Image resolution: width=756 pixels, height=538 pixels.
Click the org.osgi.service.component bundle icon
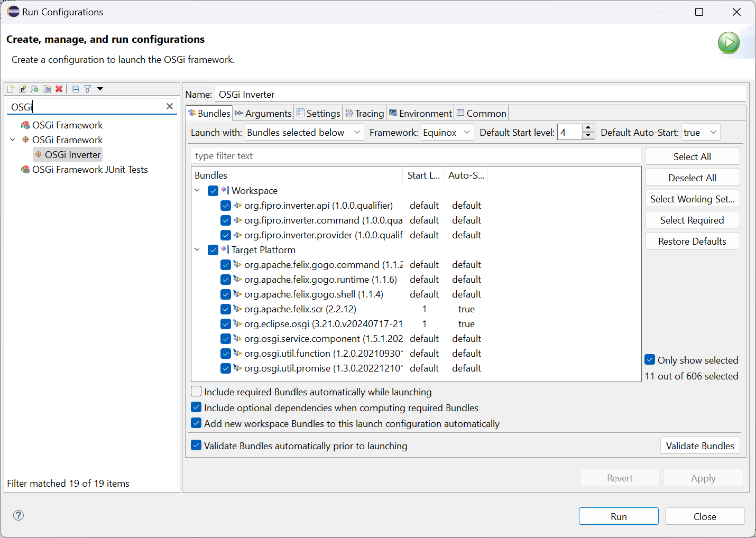tap(237, 338)
